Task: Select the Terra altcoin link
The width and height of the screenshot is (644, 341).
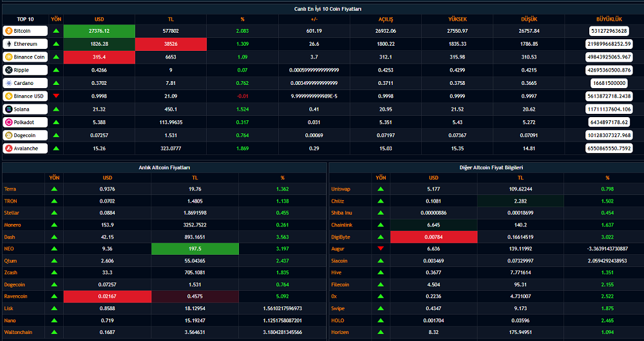Action: pos(10,189)
